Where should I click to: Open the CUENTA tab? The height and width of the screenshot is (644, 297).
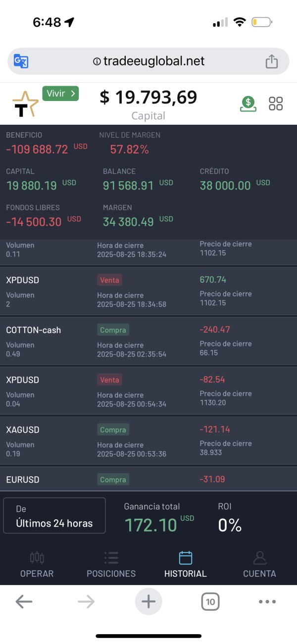coord(259,565)
